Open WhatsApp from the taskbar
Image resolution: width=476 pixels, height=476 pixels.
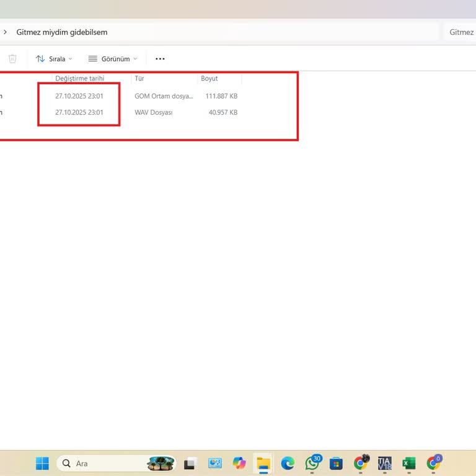[x=312, y=463]
